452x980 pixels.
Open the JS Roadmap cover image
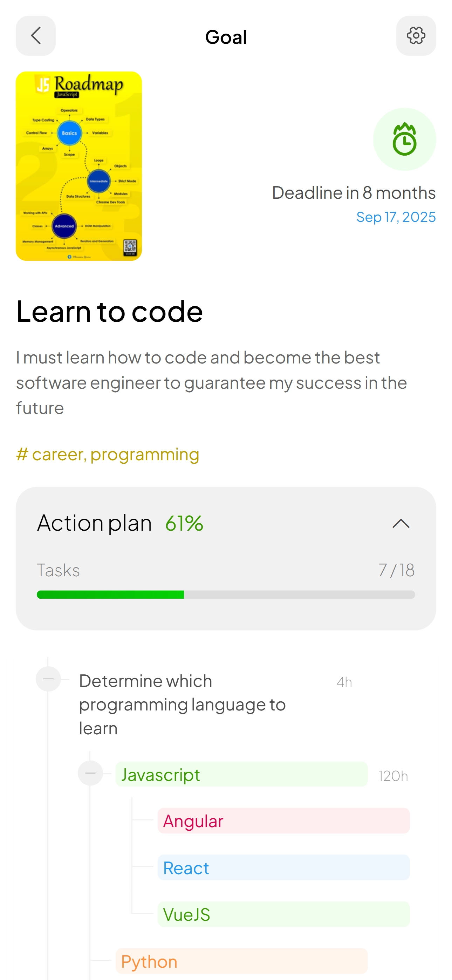[79, 166]
